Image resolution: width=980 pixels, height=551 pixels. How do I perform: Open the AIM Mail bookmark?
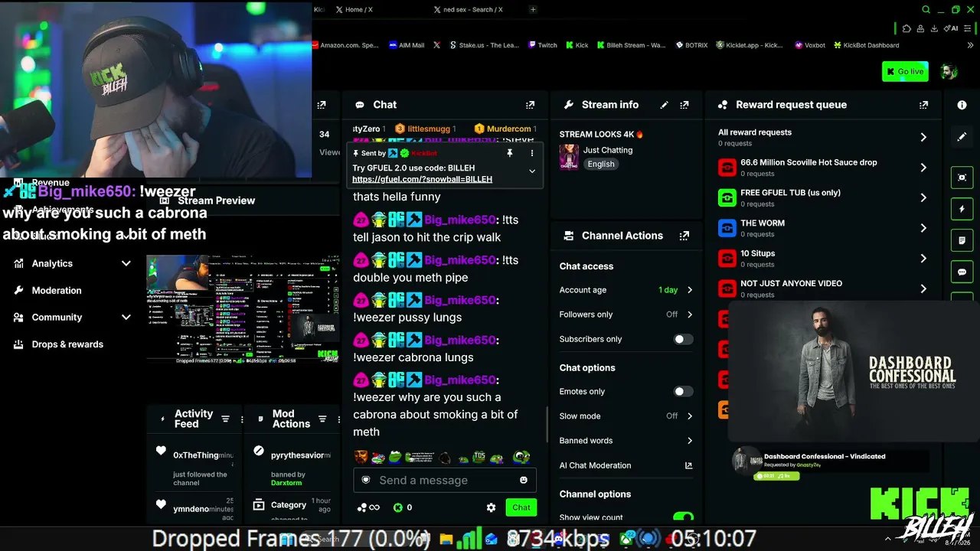407,45
